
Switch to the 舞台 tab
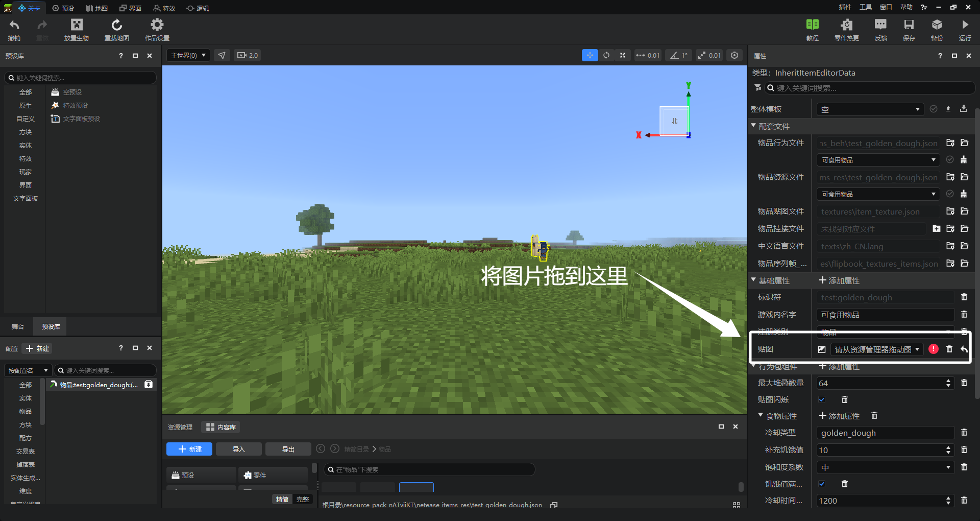(x=18, y=326)
